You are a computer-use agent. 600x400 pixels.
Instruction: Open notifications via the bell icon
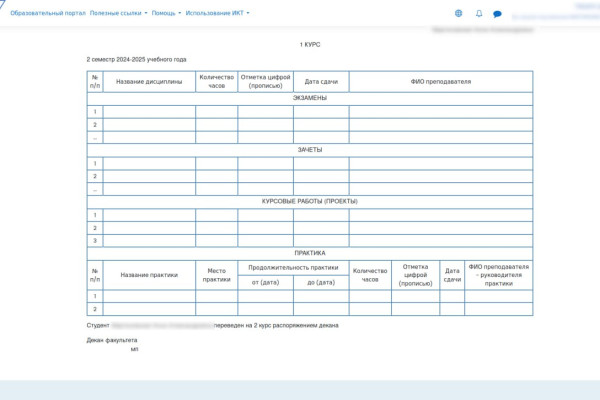coord(479,13)
